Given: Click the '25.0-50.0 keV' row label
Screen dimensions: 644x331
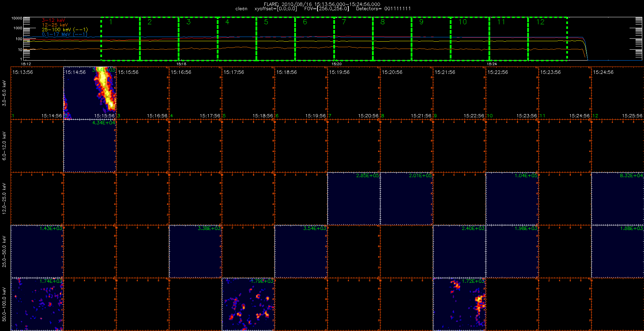Looking at the screenshot, I should coord(4,251).
